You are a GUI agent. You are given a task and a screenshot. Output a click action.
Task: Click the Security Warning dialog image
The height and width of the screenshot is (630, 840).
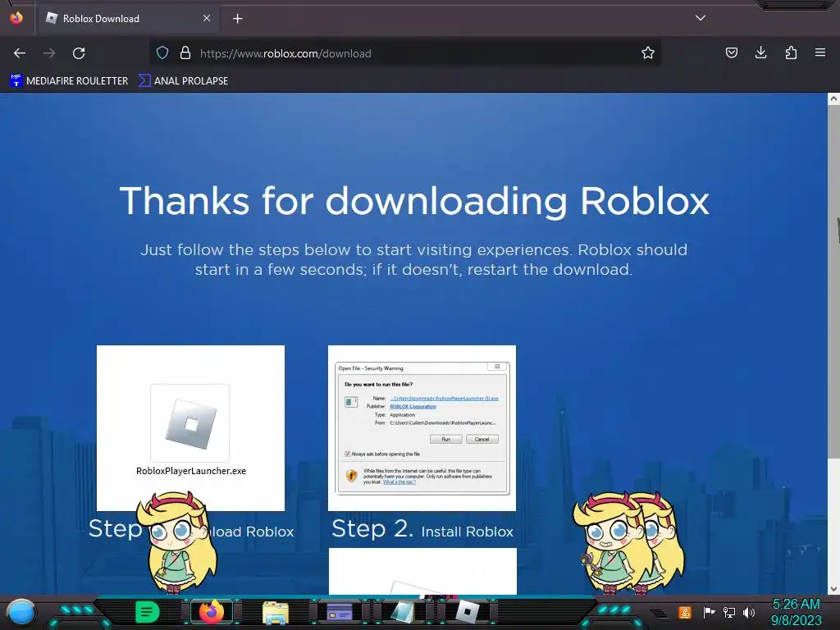pos(422,428)
